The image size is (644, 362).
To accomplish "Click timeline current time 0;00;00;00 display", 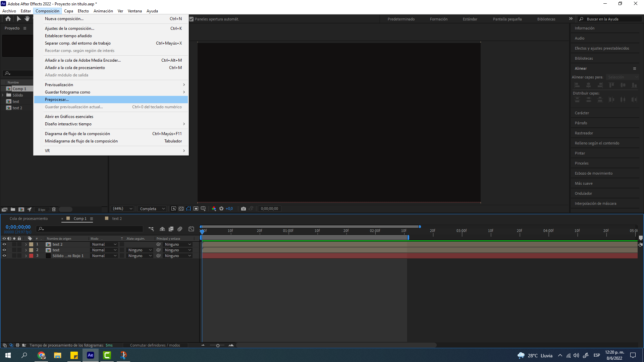I will click(18, 227).
